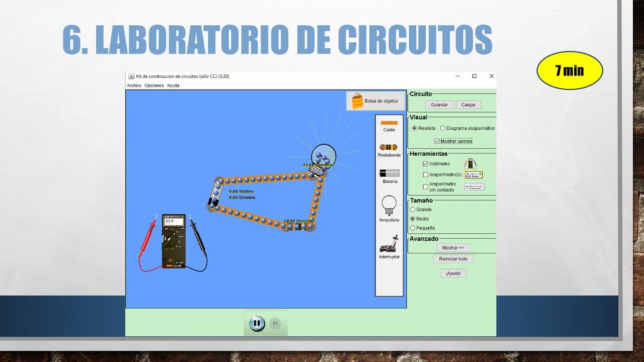Click the ammeter preview icon

474,175
